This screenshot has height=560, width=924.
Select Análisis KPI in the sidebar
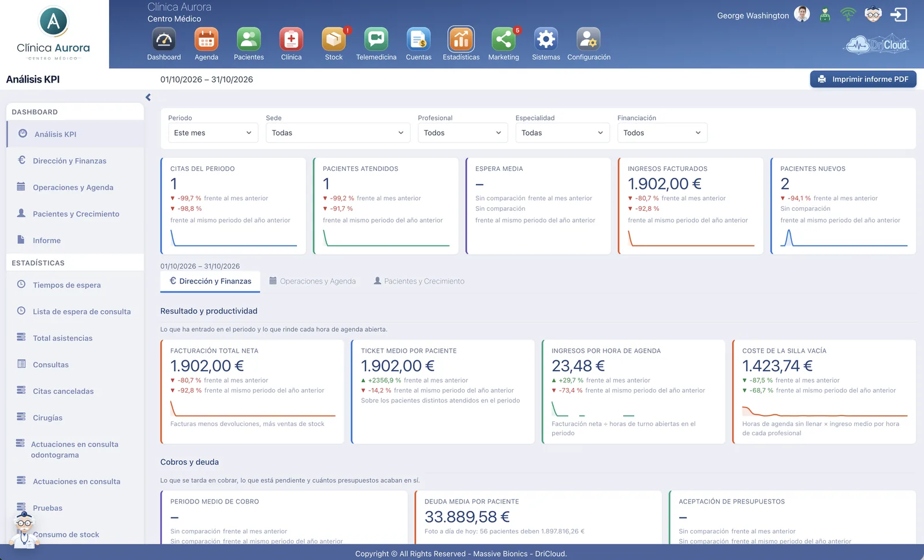pyautogui.click(x=75, y=134)
